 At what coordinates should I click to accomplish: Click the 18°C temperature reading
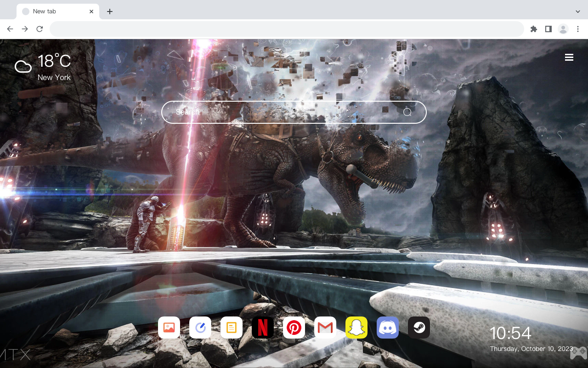54,61
